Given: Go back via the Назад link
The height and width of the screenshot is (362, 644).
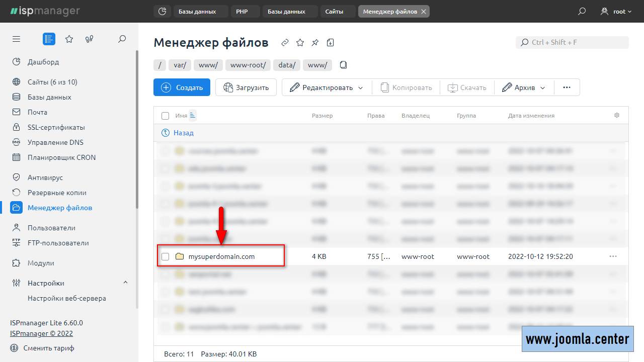Looking at the screenshot, I should tap(183, 133).
